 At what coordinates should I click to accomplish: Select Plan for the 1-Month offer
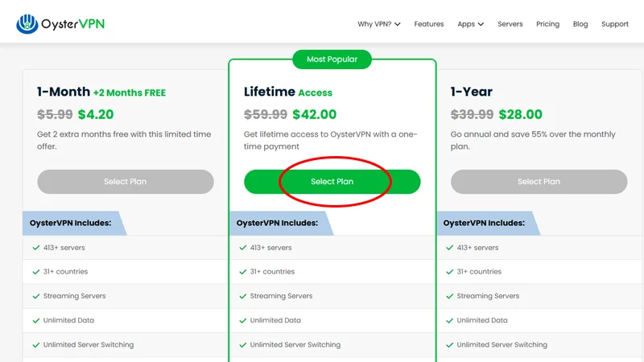coord(126,182)
